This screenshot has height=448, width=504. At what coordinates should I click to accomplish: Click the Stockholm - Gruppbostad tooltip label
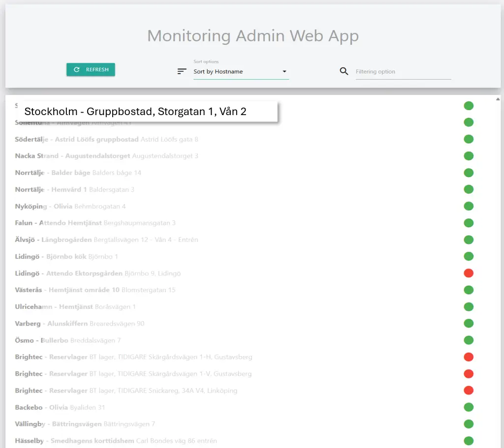pos(135,112)
